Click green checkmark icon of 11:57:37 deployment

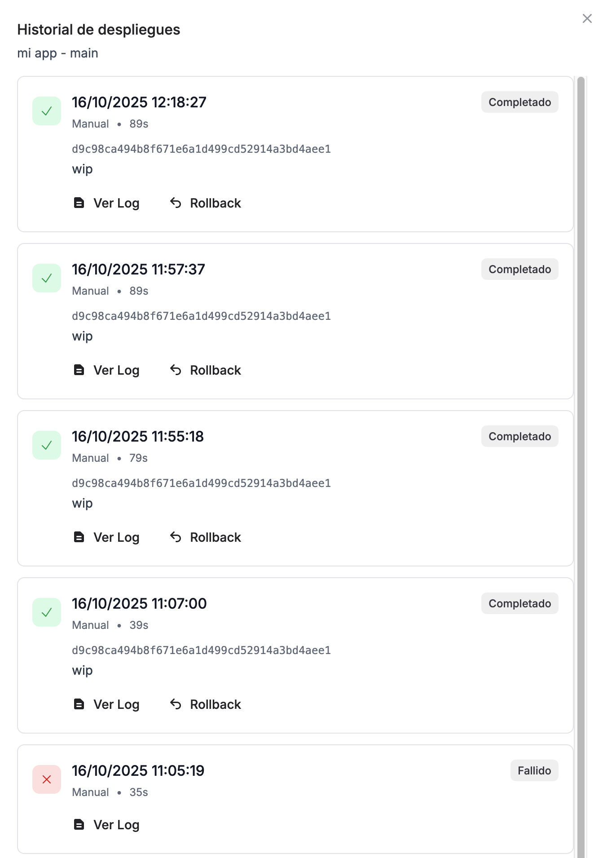point(47,278)
